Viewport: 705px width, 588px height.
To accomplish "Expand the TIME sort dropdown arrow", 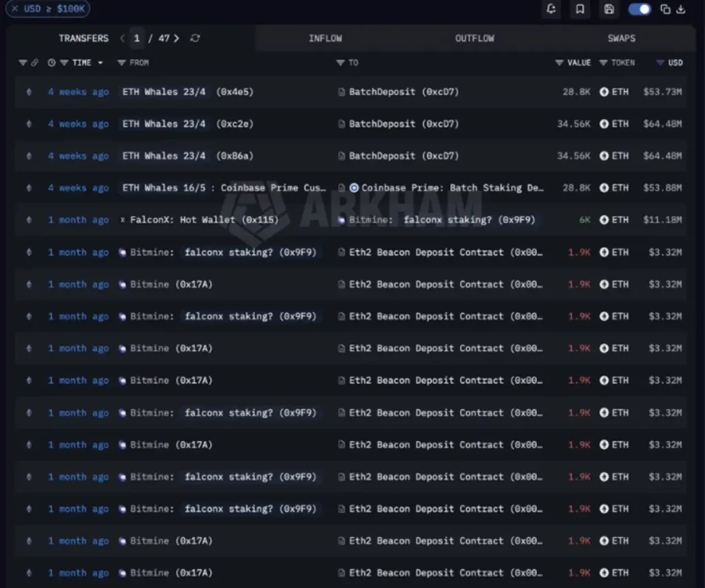I will tap(101, 63).
